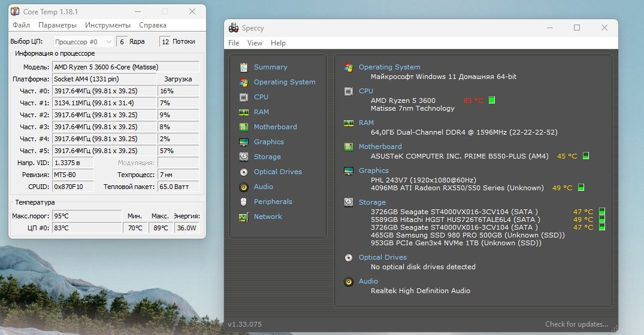Click the min temperature 70°C value
The image size is (644, 335).
(135, 227)
